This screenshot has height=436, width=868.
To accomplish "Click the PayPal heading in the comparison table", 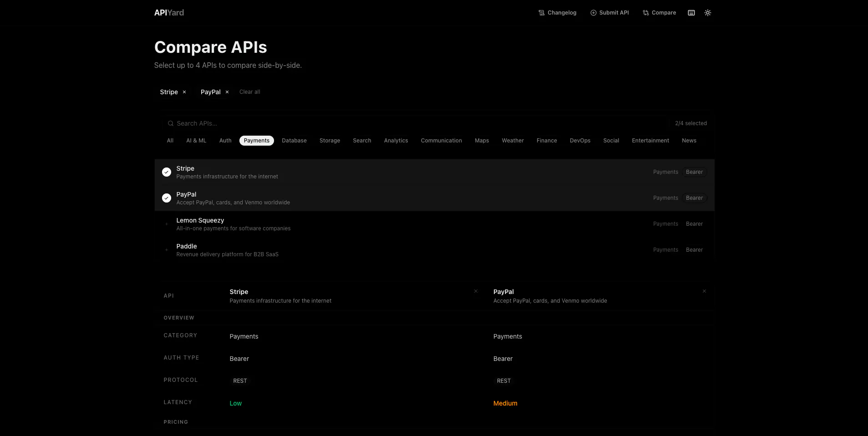I will point(503,292).
